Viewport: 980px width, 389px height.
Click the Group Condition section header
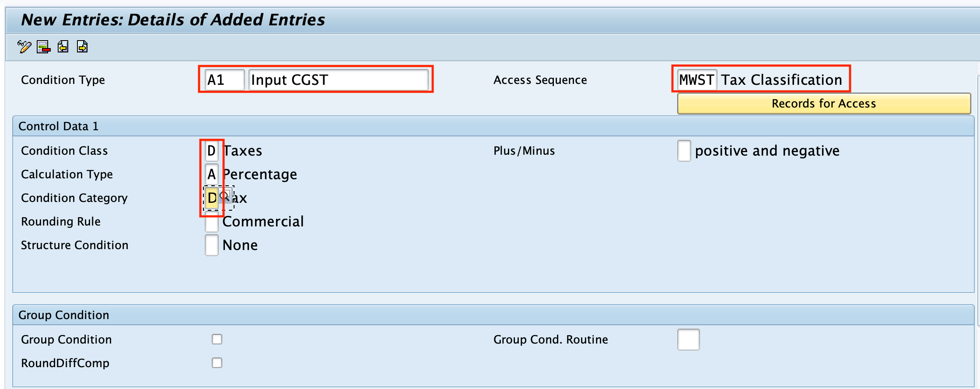pos(63,314)
